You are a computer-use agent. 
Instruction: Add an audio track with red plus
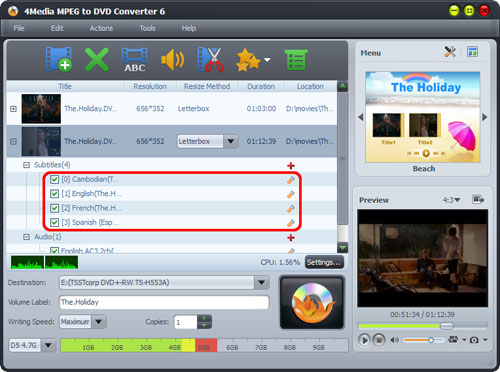[x=291, y=237]
